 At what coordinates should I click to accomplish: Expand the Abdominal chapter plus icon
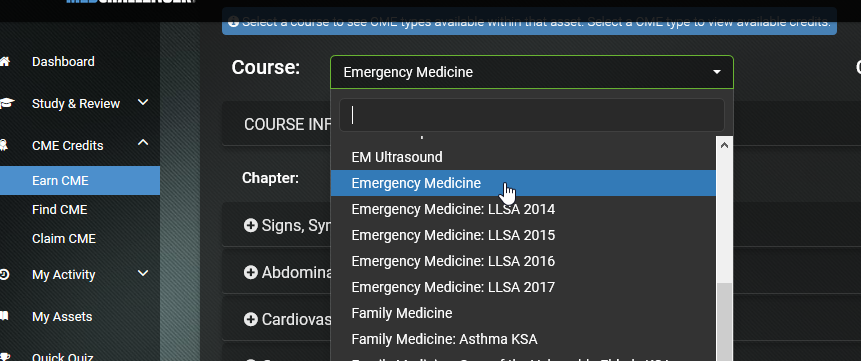point(250,272)
